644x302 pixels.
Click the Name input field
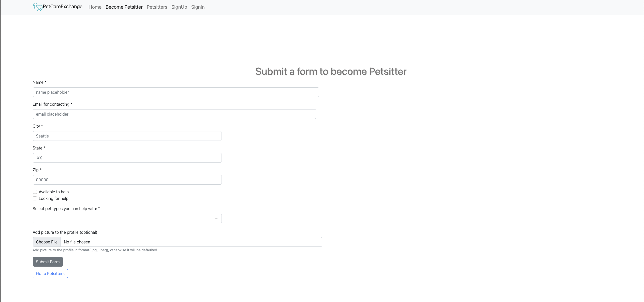pos(176,92)
